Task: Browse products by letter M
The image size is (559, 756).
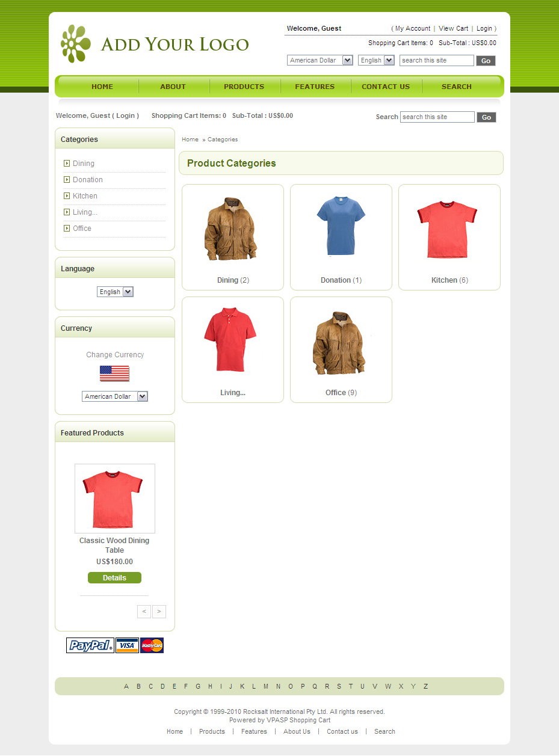Action: click(266, 686)
